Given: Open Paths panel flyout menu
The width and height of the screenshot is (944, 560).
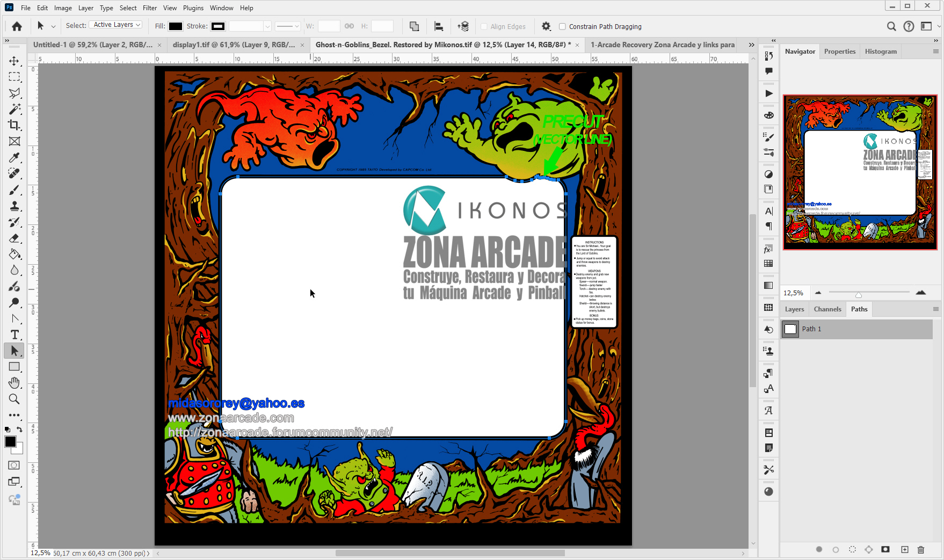Looking at the screenshot, I should click(x=935, y=309).
